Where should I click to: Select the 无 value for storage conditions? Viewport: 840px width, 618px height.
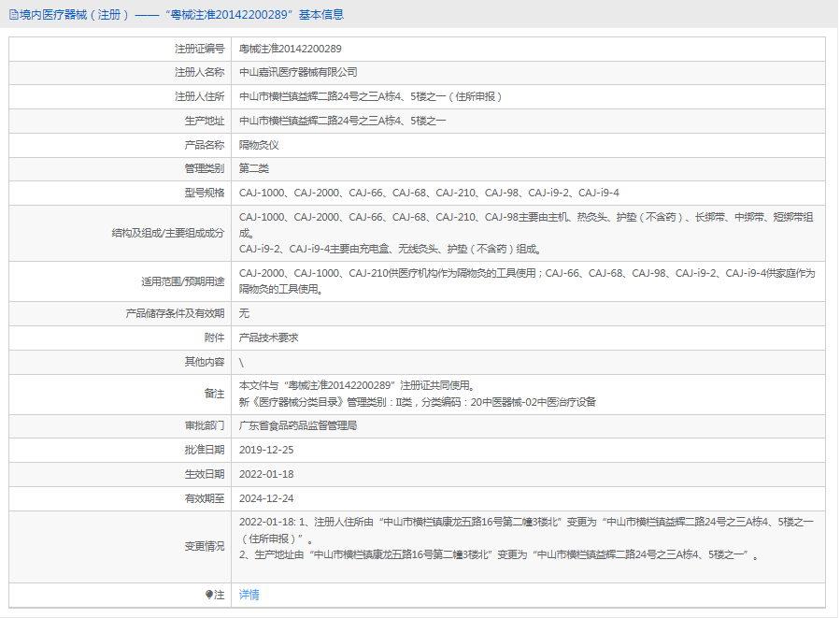pyautogui.click(x=244, y=313)
